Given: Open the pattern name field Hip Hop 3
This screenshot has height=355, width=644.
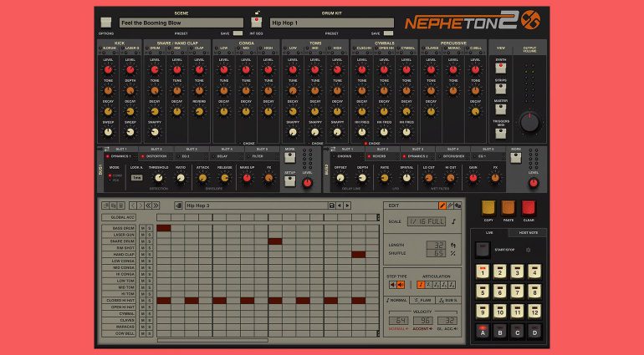Looking at the screenshot, I should pyautogui.click(x=257, y=205).
